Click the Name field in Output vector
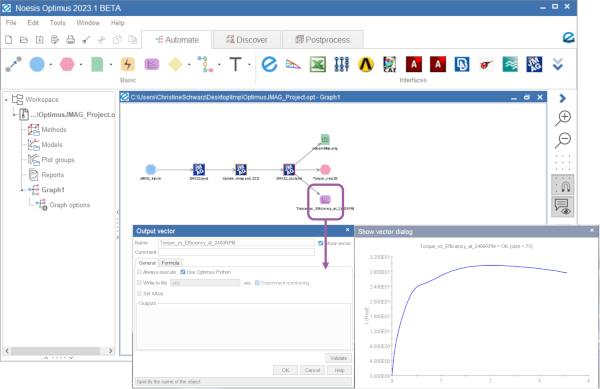 coord(236,243)
